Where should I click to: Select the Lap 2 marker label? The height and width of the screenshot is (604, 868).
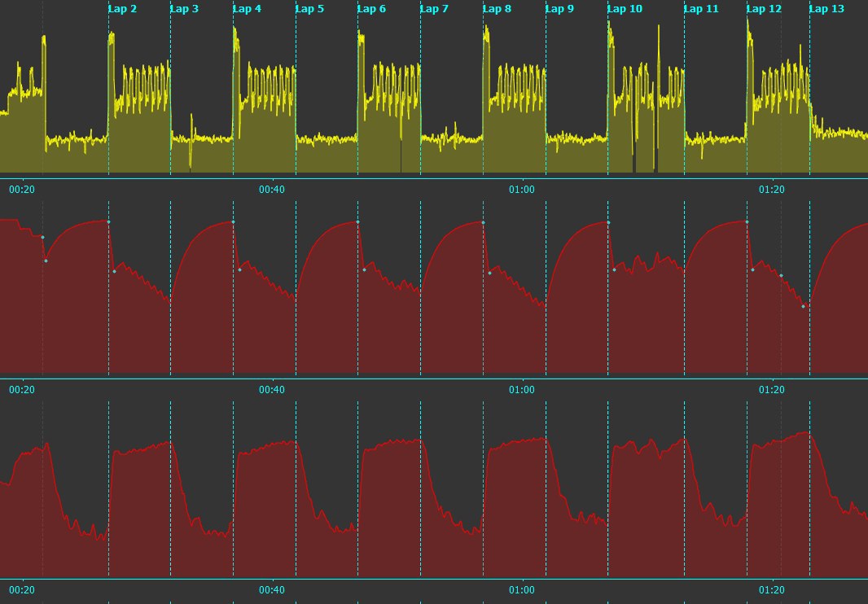point(122,9)
